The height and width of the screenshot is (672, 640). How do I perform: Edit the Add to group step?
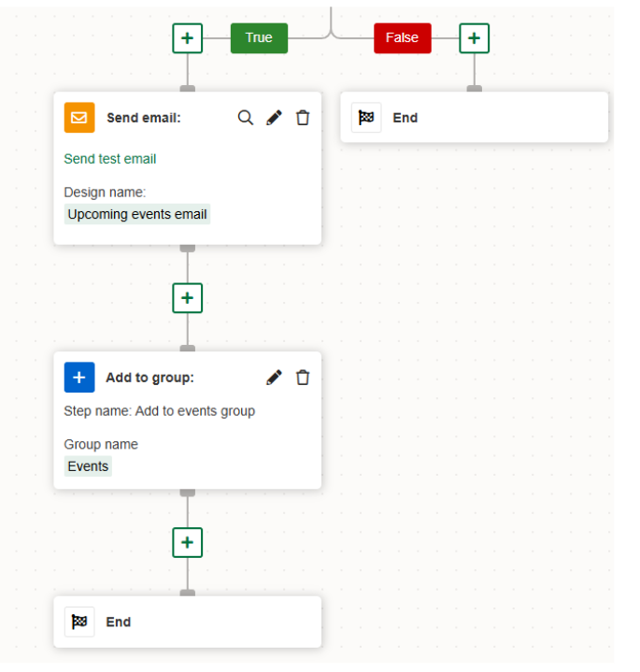point(274,378)
